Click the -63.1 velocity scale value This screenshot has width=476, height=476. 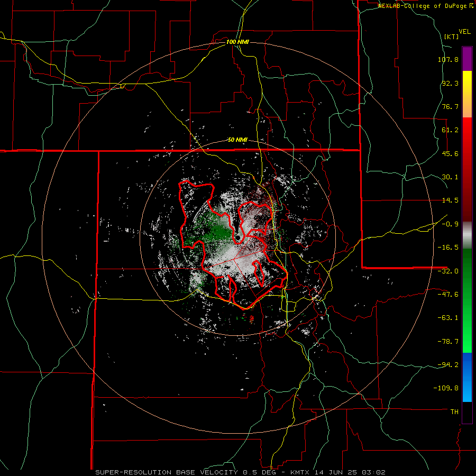click(448, 318)
